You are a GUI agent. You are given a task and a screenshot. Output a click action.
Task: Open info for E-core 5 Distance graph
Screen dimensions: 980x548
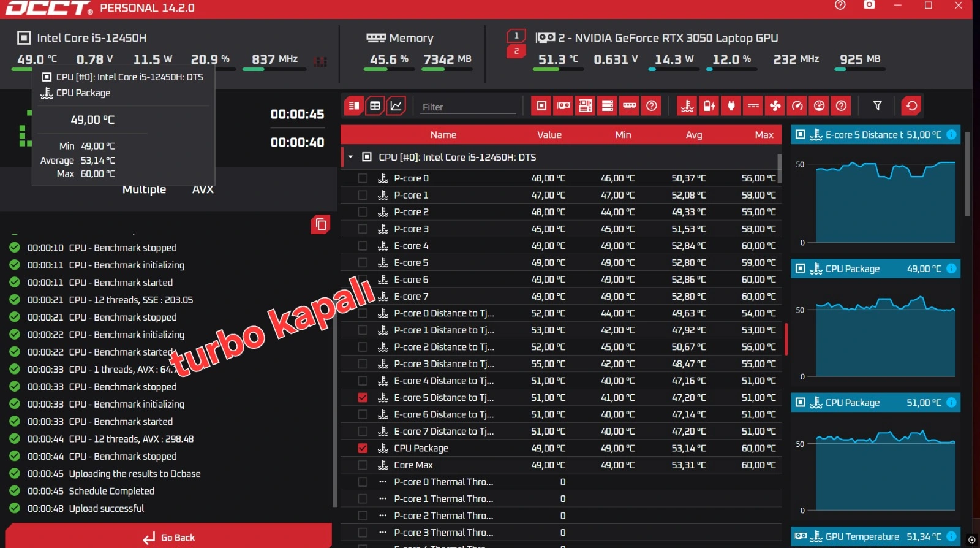point(951,135)
